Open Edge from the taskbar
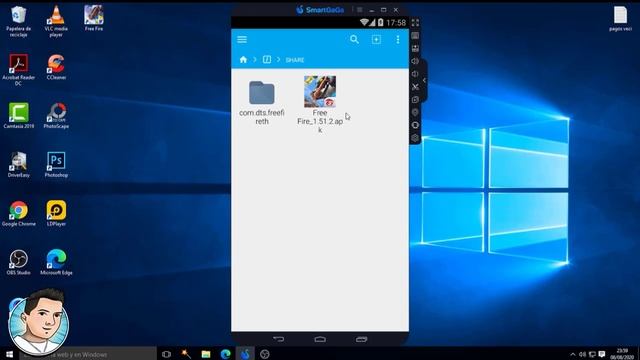640x360 pixels. point(225,354)
